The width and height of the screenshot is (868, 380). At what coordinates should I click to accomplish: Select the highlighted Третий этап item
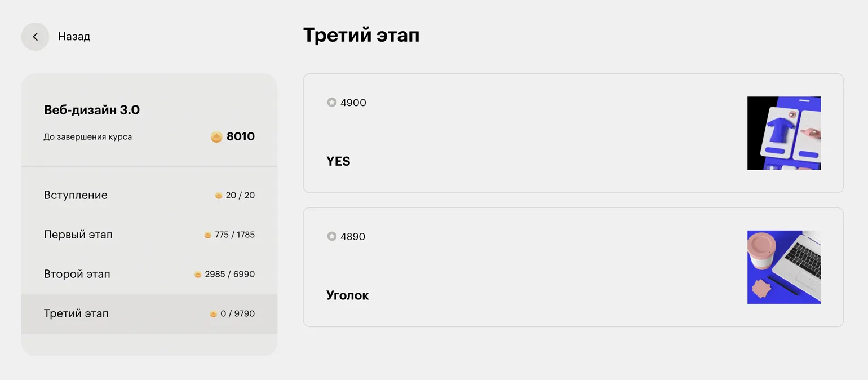tap(76, 313)
